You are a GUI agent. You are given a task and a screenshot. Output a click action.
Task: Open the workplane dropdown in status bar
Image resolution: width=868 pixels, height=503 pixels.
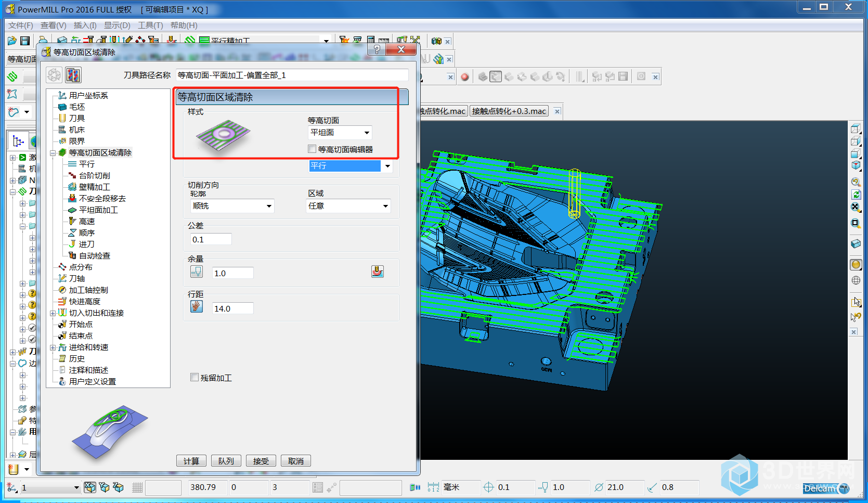coord(76,487)
